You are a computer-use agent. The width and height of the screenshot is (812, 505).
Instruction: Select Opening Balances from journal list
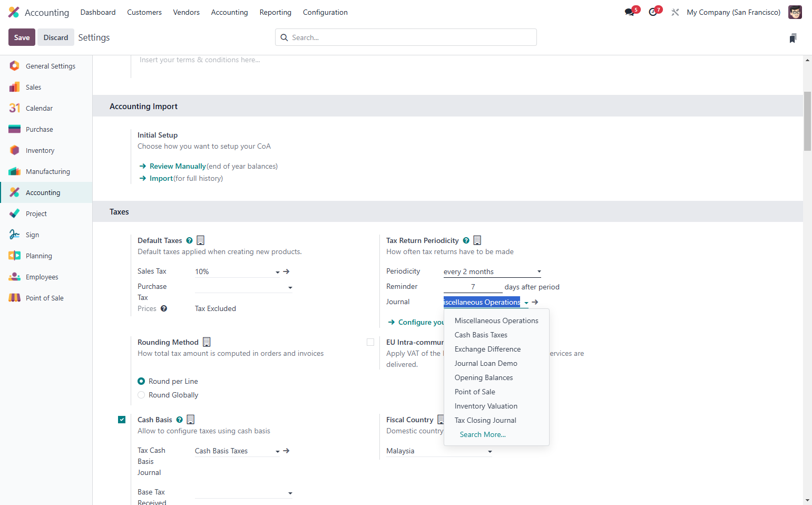pyautogui.click(x=484, y=377)
